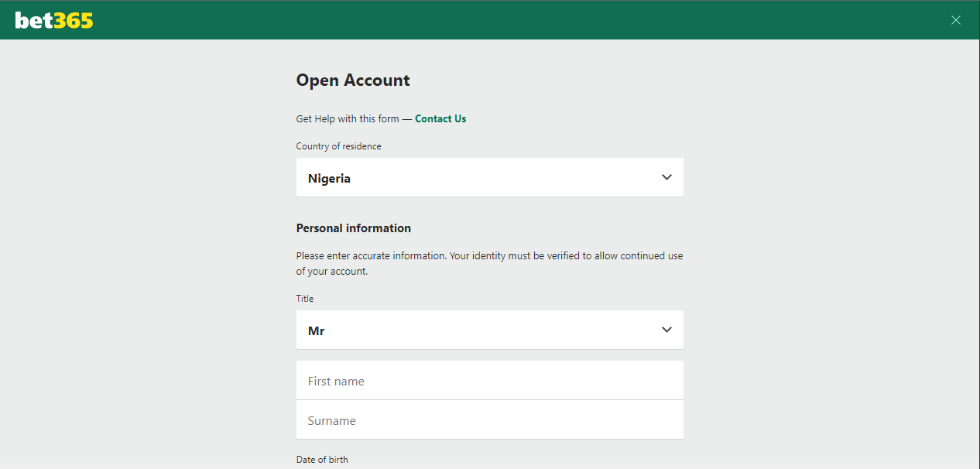Focus the Surname input field
The width and height of the screenshot is (980, 469).
tap(489, 420)
